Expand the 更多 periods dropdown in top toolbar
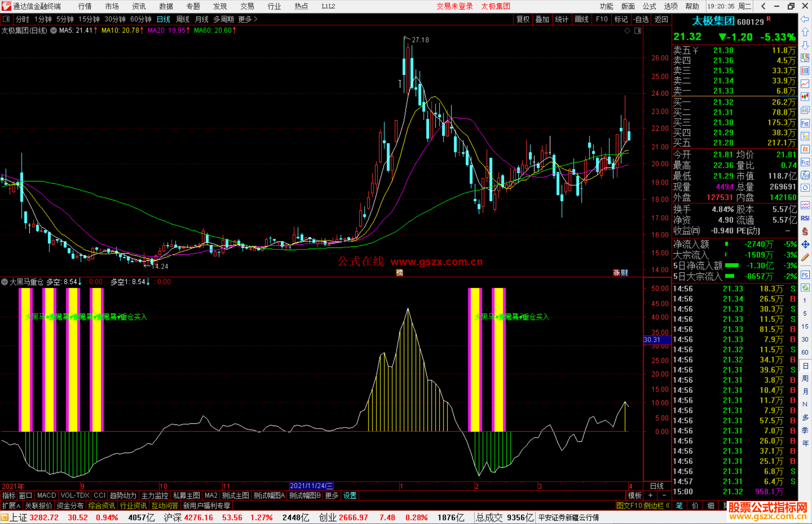Viewport: 812px width, 524px height. click(248, 19)
